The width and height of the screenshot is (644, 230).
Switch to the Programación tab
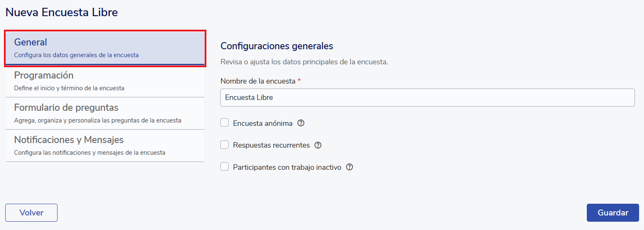tap(105, 81)
